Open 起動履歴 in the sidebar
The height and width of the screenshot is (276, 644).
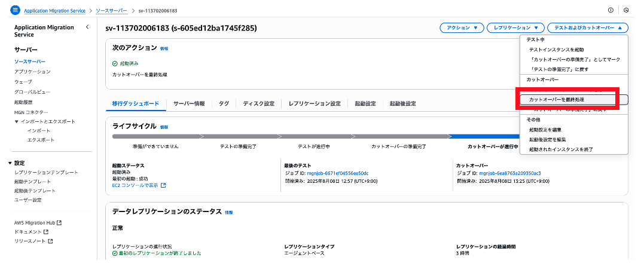tap(23, 102)
